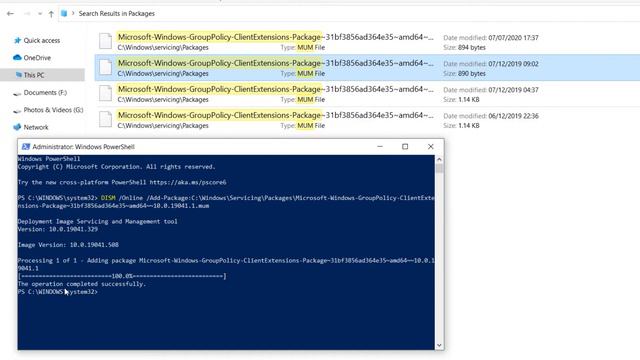The height and width of the screenshot is (360, 640).
Task: Click the folder icon in address bar
Action: (x=64, y=13)
